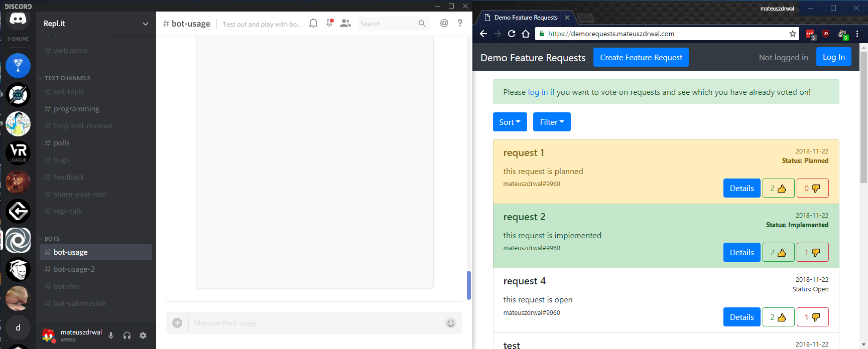Toggle bot-usage channel notification bell

pos(313,23)
